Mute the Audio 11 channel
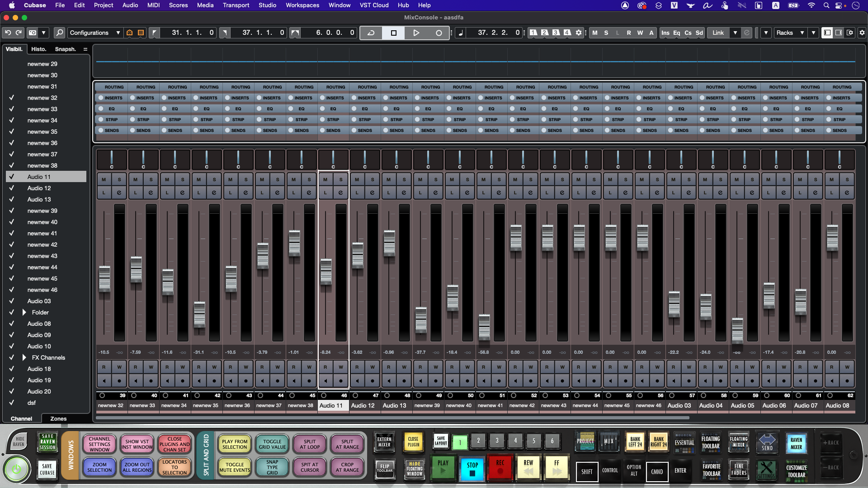The image size is (868, 488). (325, 179)
